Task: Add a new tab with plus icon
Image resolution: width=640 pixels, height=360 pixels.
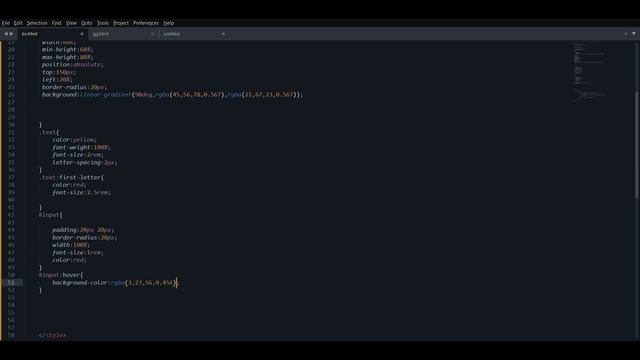Action: pyautogui.click(x=626, y=34)
